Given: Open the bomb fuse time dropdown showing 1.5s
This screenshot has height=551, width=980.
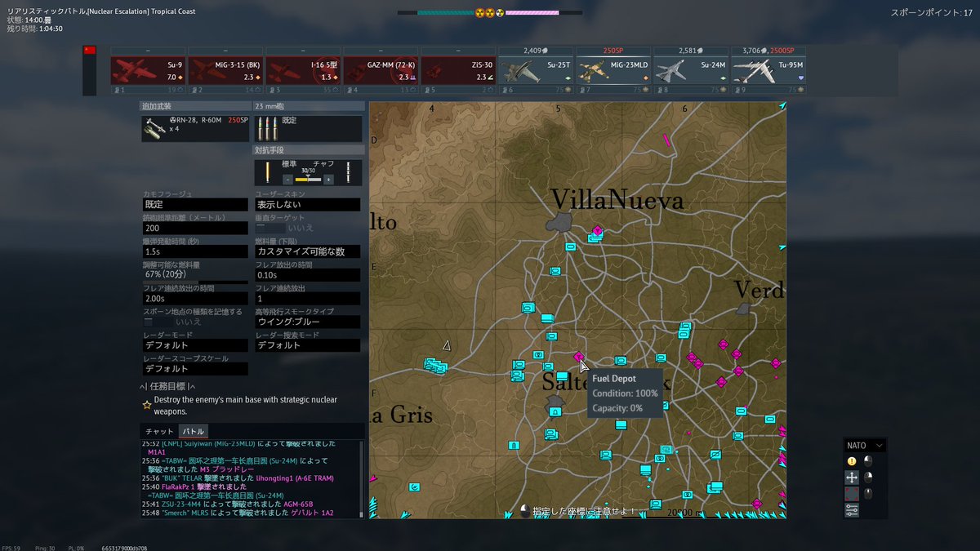Looking at the screenshot, I should [x=195, y=251].
